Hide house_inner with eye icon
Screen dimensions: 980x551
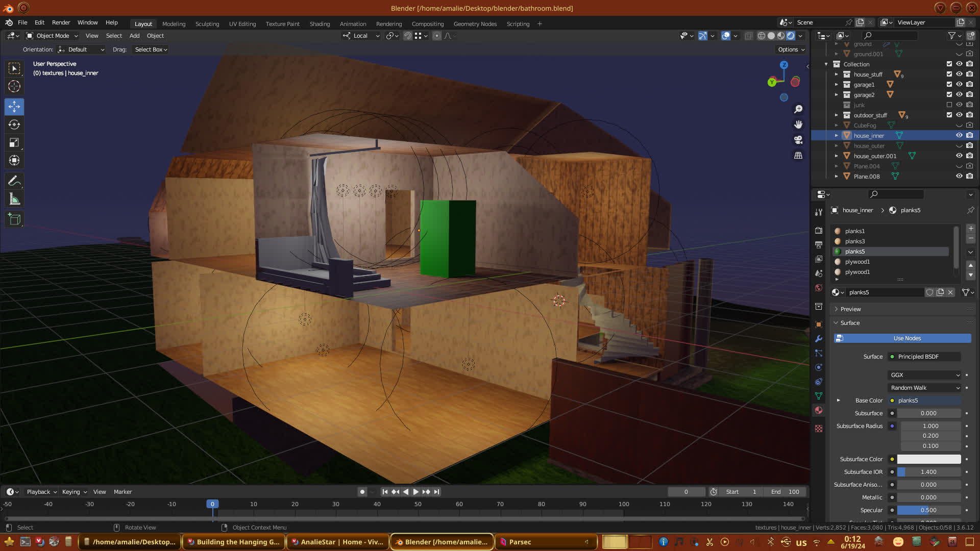point(959,135)
